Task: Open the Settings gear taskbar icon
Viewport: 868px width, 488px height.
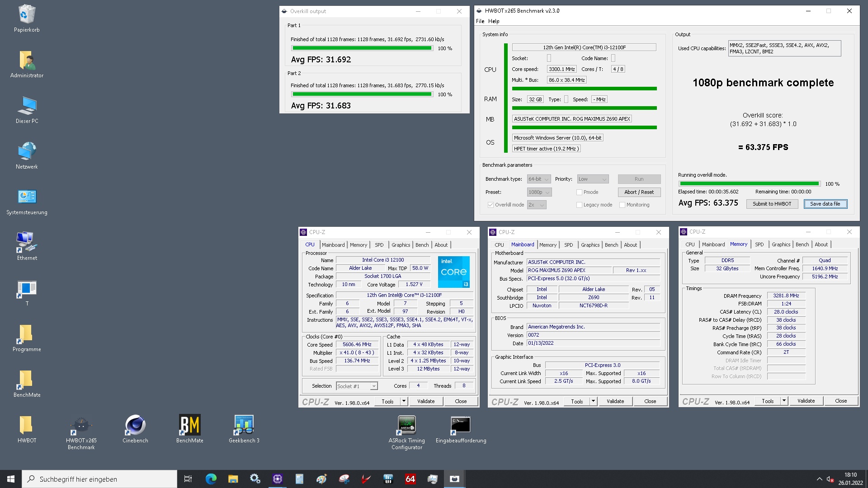Action: pos(255,479)
